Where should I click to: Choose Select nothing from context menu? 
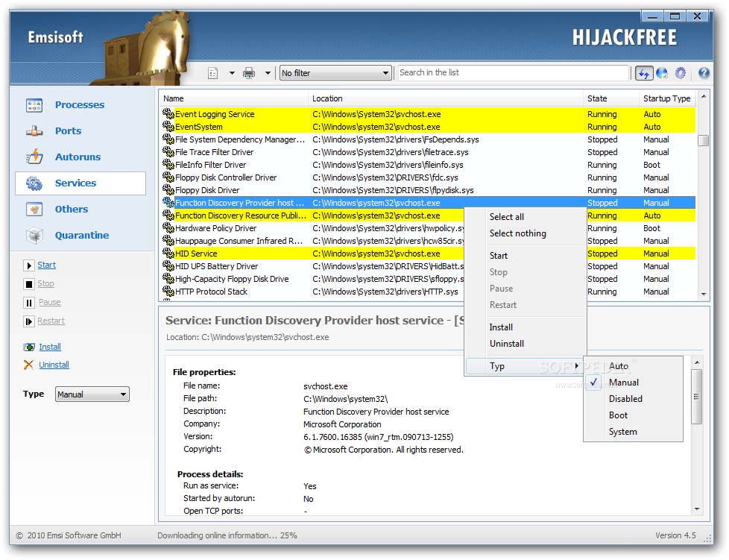point(526,233)
